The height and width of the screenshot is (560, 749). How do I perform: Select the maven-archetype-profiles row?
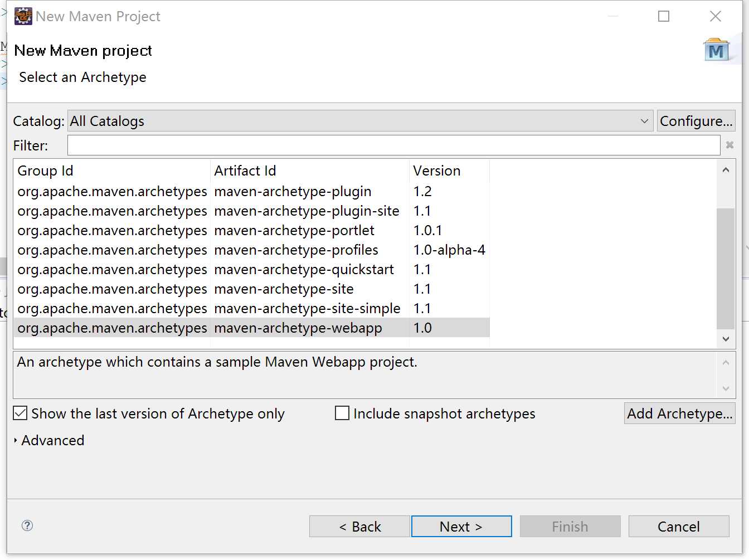(x=252, y=250)
